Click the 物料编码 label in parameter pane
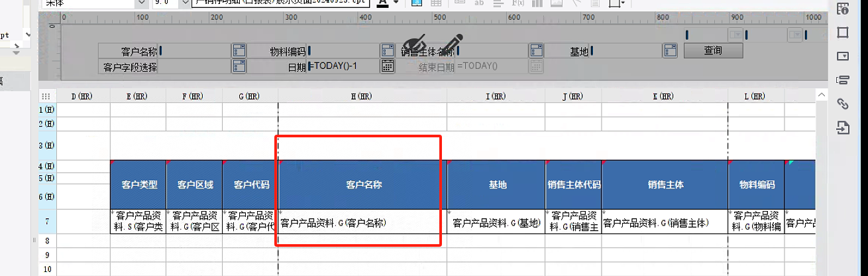This screenshot has width=868, height=276. (x=288, y=51)
